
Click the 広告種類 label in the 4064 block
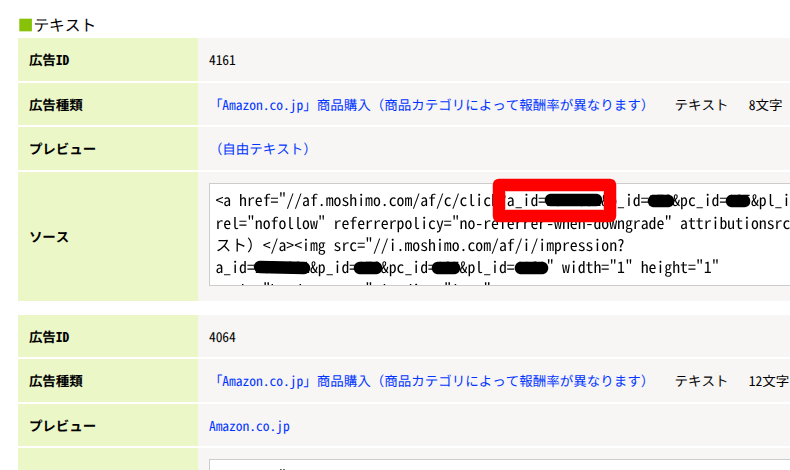(x=55, y=381)
